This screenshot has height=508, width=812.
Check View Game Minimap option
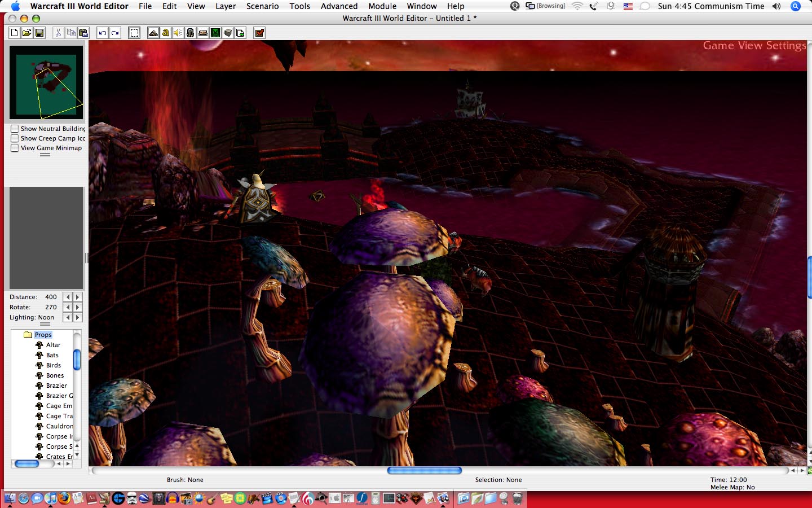15,148
